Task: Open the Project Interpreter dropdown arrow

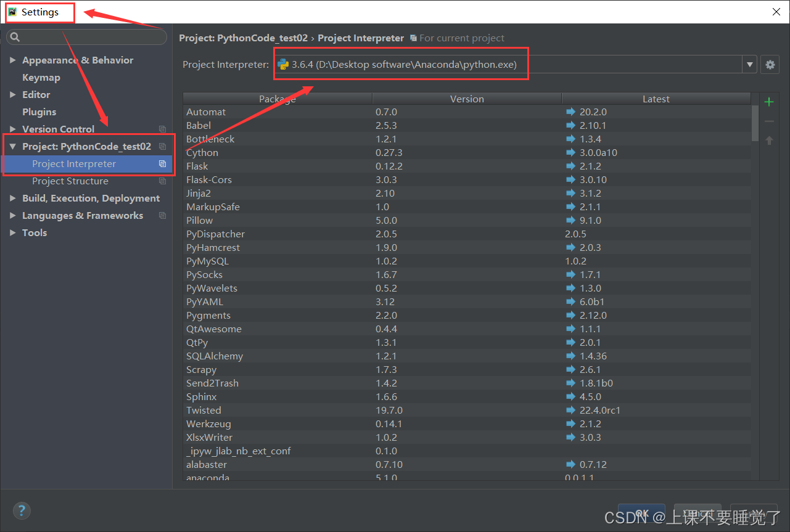Action: coord(749,65)
